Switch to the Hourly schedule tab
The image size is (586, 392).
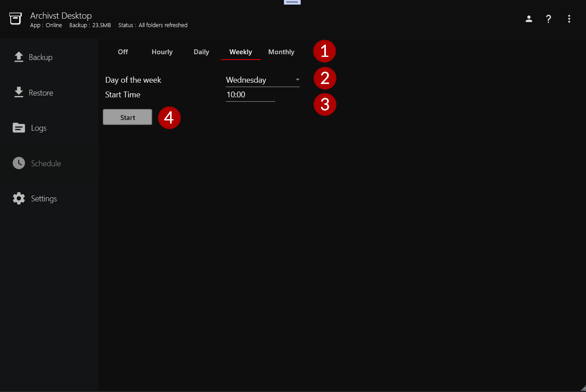(162, 52)
